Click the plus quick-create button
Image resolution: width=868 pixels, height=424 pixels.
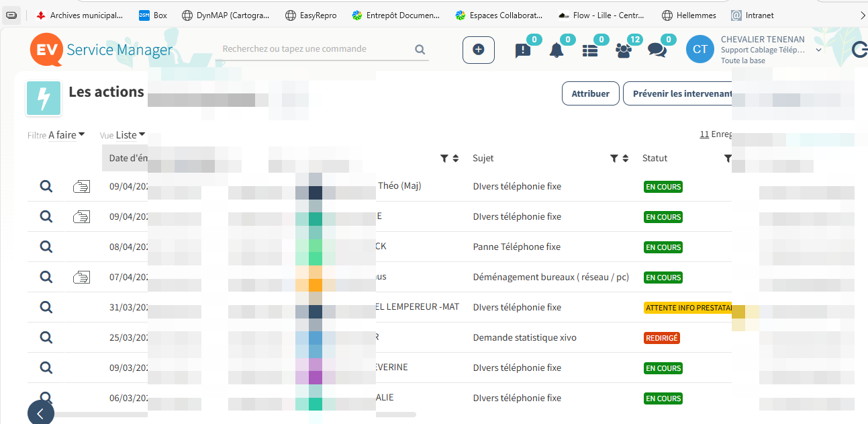(x=479, y=50)
